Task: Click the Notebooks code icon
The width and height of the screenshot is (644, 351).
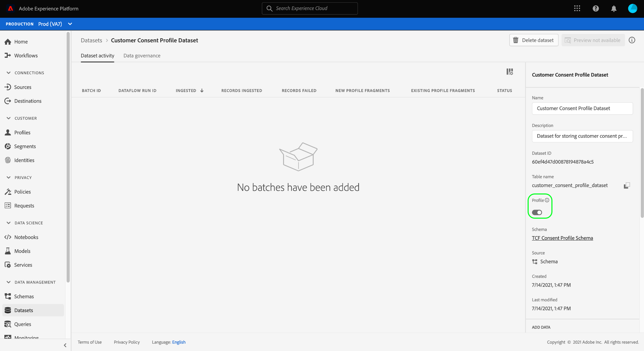Action: coord(8,237)
